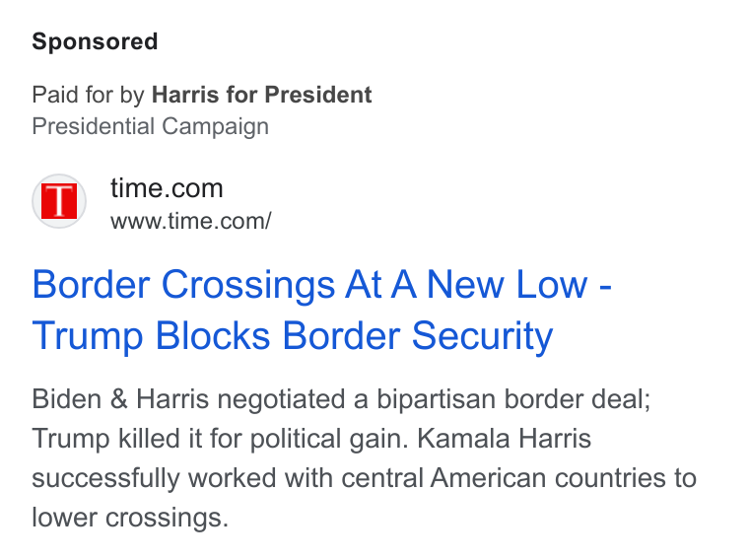Click the words 'New Low' in headline

coord(507,285)
